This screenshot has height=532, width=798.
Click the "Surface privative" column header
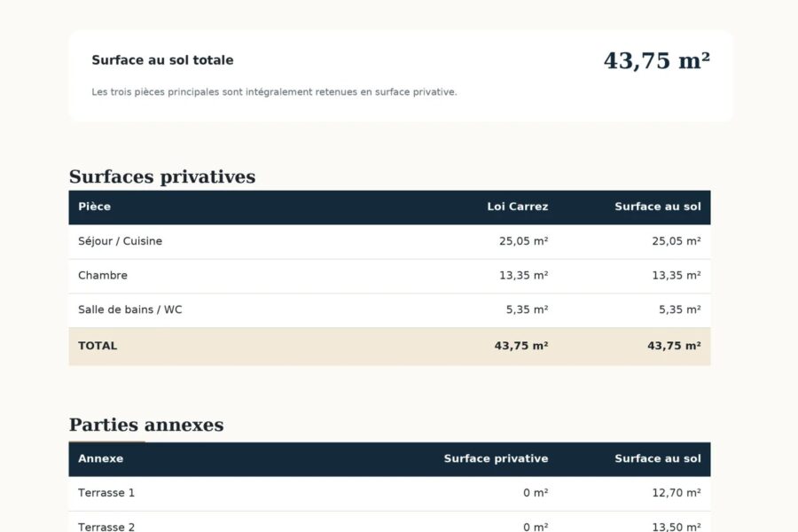pyautogui.click(x=497, y=458)
